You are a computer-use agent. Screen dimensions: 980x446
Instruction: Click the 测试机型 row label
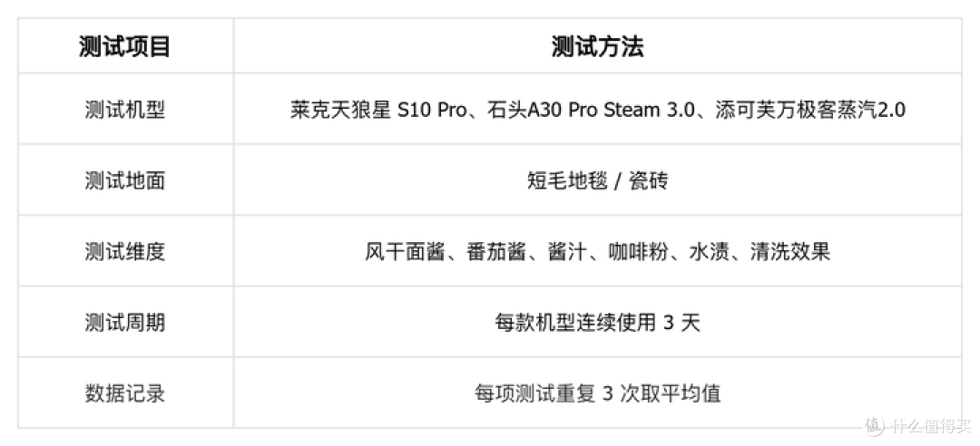125,110
